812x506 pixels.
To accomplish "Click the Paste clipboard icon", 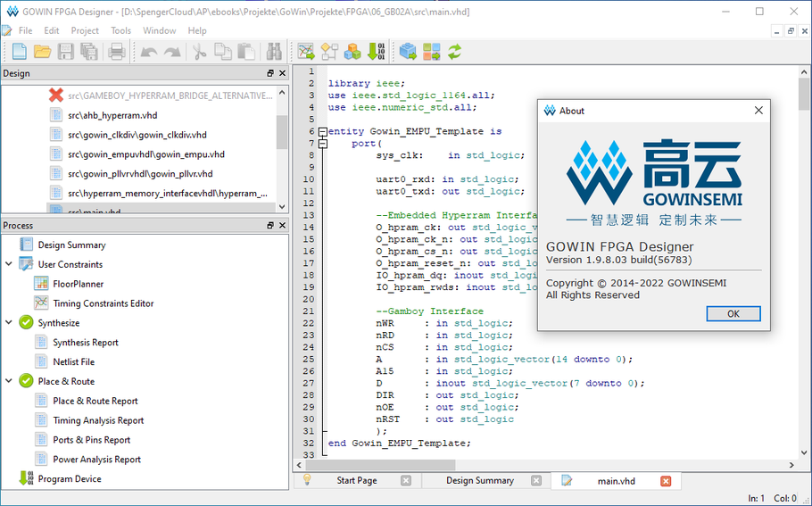I will [246, 52].
